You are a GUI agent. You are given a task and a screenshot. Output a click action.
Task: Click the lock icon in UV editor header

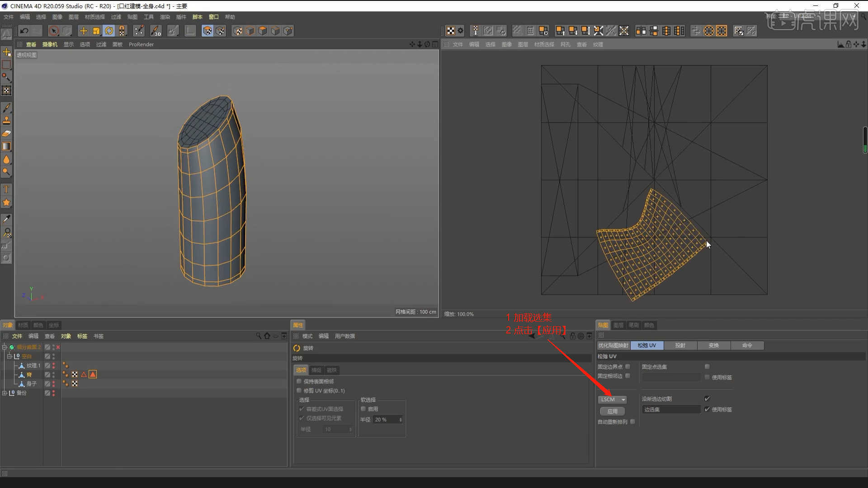[x=849, y=44]
